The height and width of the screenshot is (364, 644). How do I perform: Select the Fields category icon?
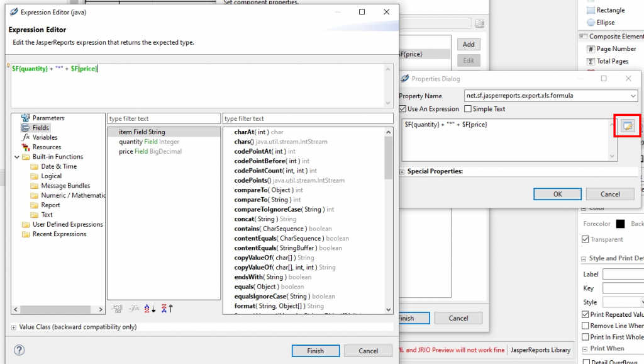[x=25, y=128]
